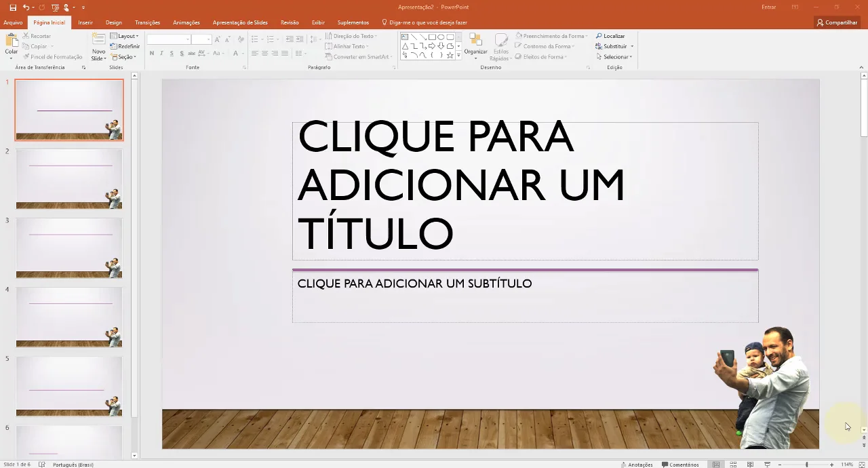This screenshot has width=868, height=468.
Task: Click the Compartilhar button
Action: click(837, 22)
